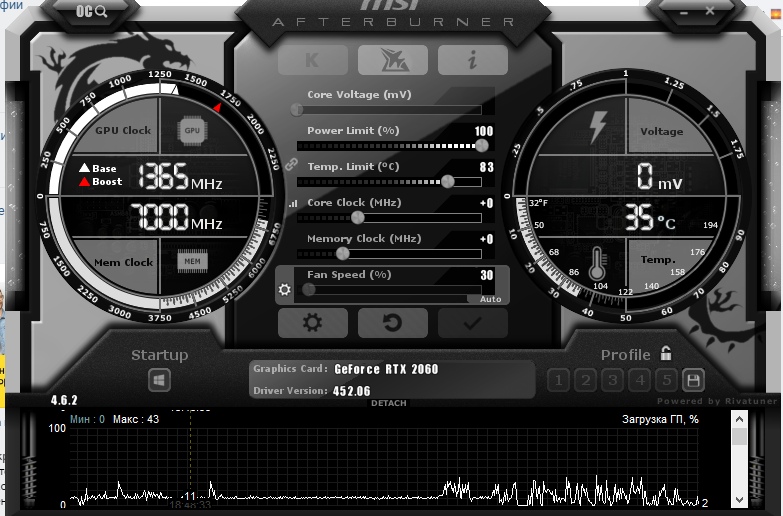Click driver version 452.06 text

[x=352, y=391]
